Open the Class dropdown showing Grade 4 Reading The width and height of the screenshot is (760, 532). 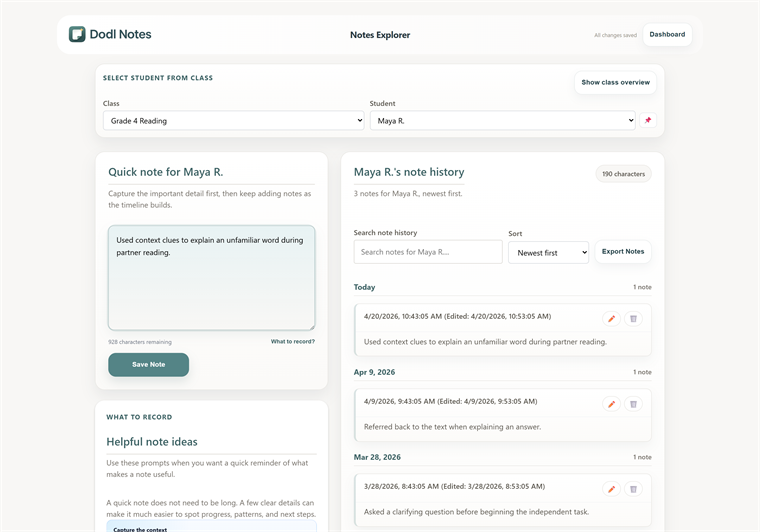pos(234,121)
